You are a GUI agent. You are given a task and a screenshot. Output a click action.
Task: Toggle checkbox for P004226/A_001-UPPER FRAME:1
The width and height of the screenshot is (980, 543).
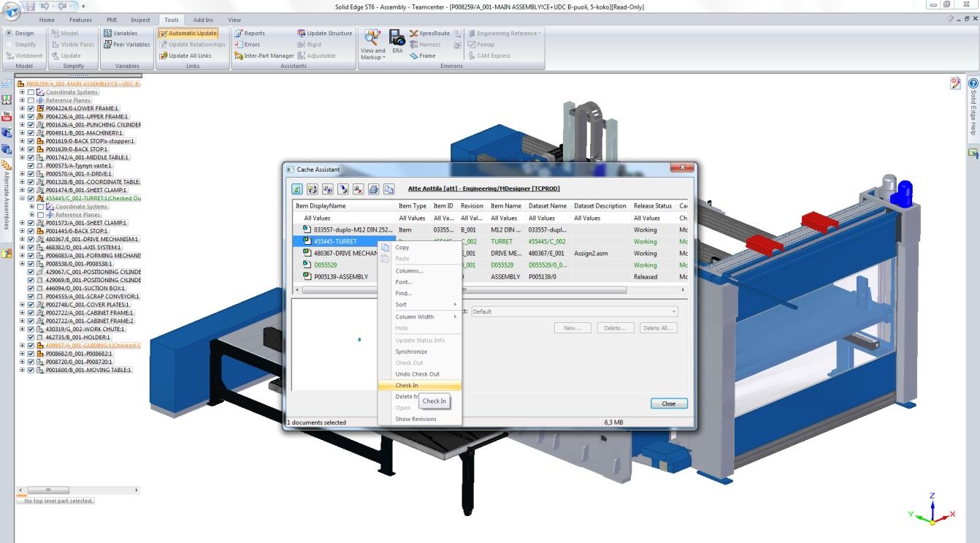pos(31,116)
